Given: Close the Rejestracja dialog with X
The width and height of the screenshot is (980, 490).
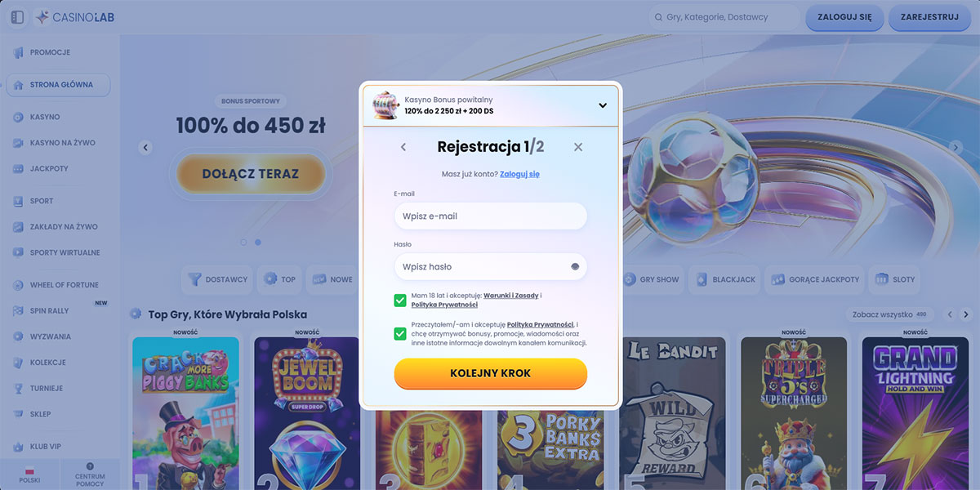Looking at the screenshot, I should pyautogui.click(x=578, y=147).
